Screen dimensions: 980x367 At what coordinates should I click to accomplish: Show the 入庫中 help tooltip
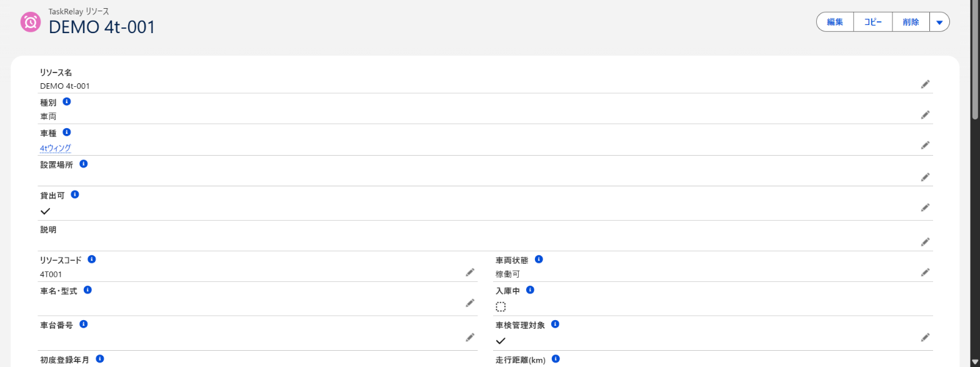pos(530,290)
